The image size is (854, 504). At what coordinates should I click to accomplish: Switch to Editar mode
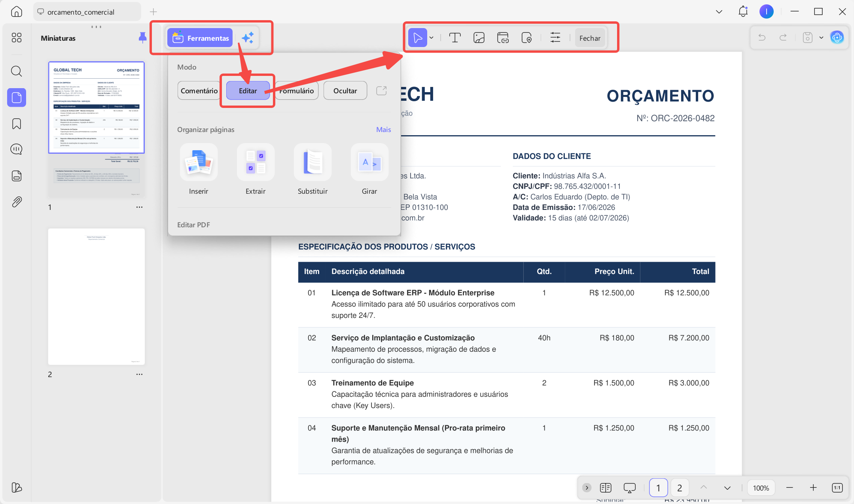pyautogui.click(x=248, y=91)
